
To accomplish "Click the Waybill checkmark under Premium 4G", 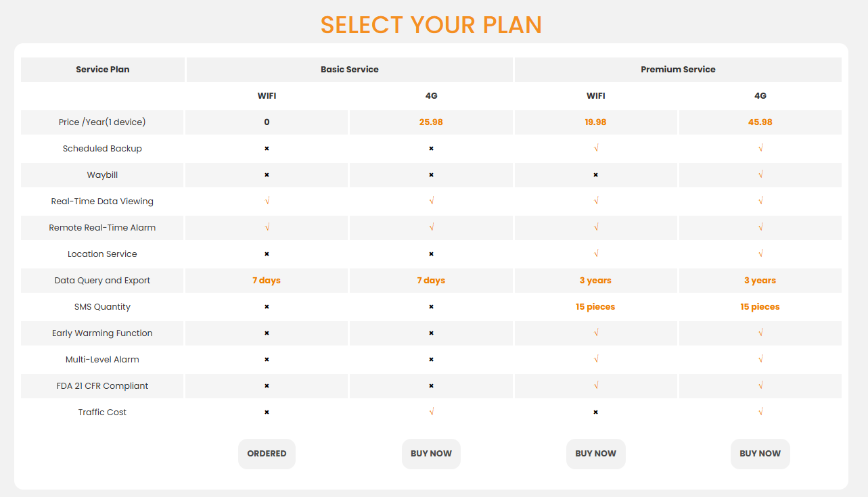I will click(760, 174).
